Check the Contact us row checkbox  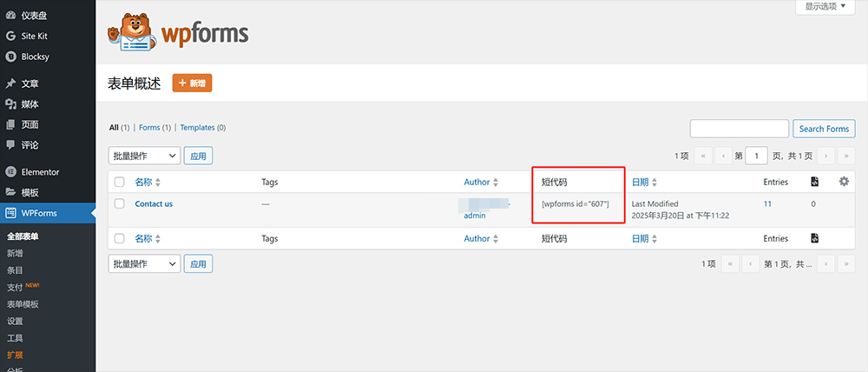pos(120,203)
